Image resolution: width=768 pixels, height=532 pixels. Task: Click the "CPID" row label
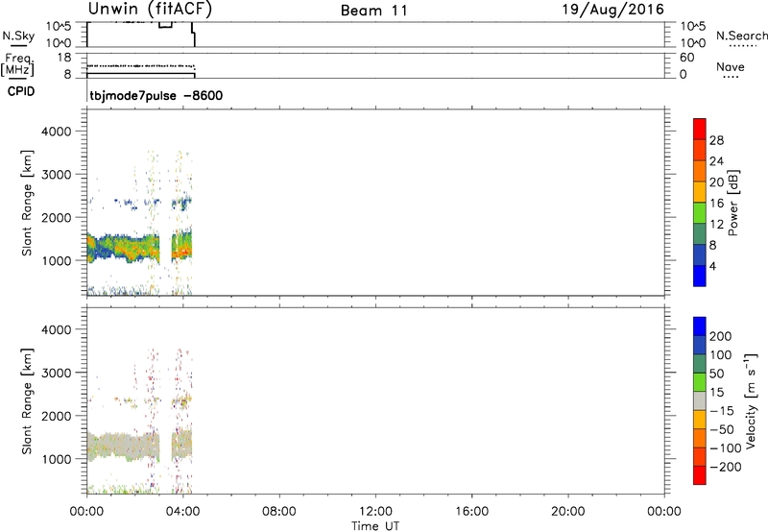pyautogui.click(x=21, y=91)
